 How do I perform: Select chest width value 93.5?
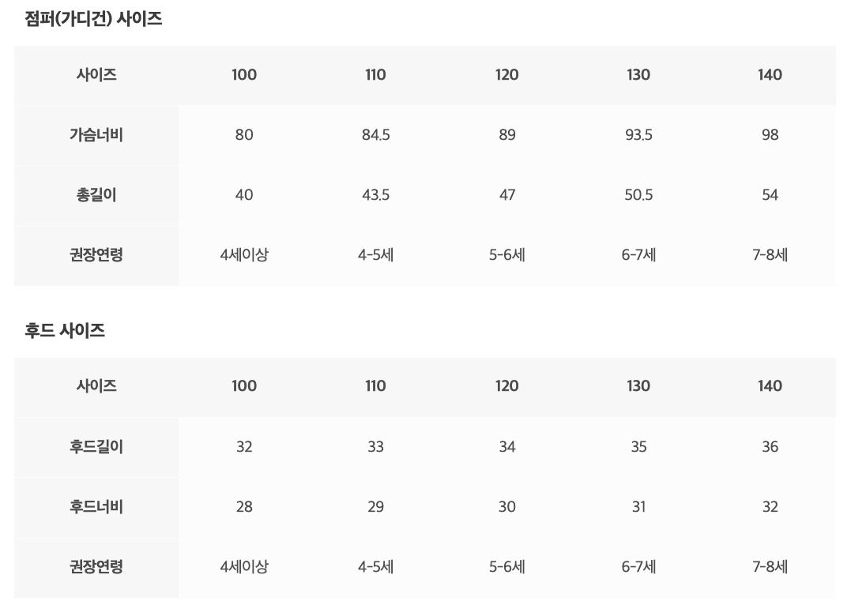tap(638, 135)
